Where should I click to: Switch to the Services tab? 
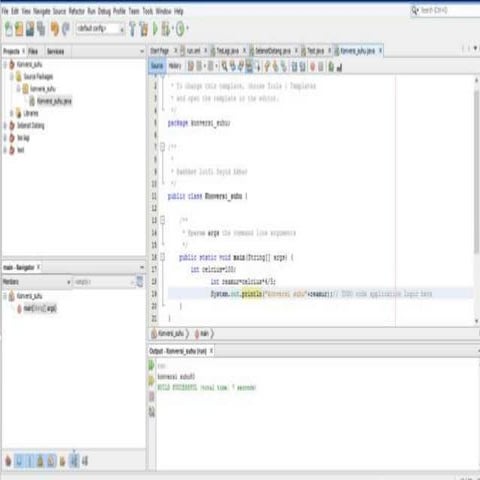click(x=55, y=52)
